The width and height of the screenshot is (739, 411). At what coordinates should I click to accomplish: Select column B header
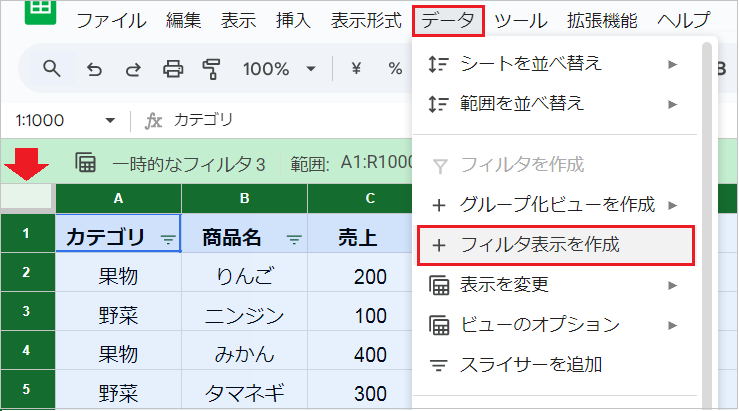click(x=244, y=198)
